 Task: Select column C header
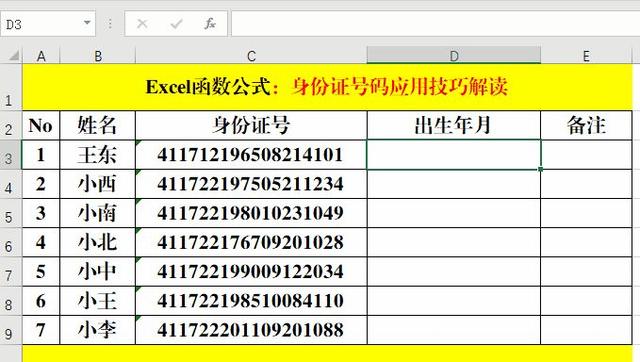click(x=251, y=56)
